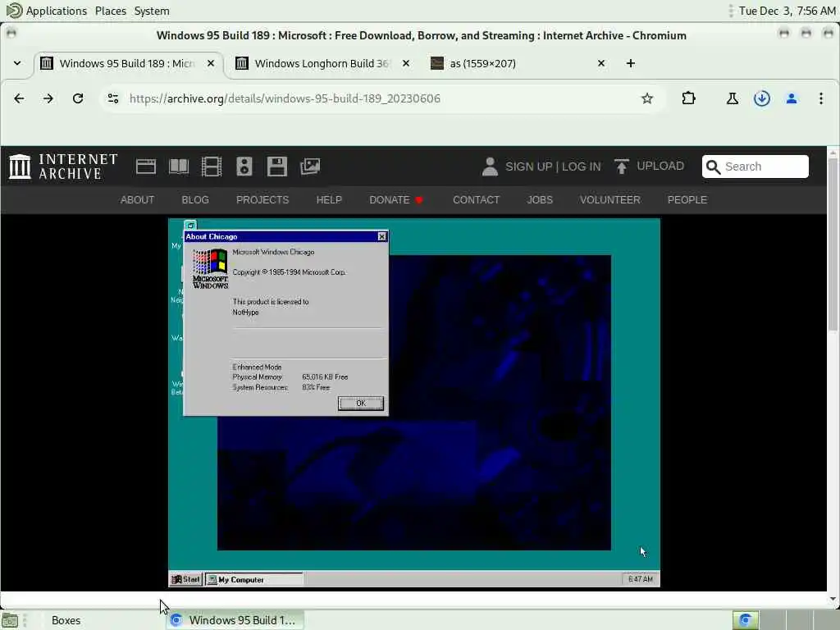Open the Texts (book) icon
This screenshot has width=840, height=630.
[x=179, y=167]
